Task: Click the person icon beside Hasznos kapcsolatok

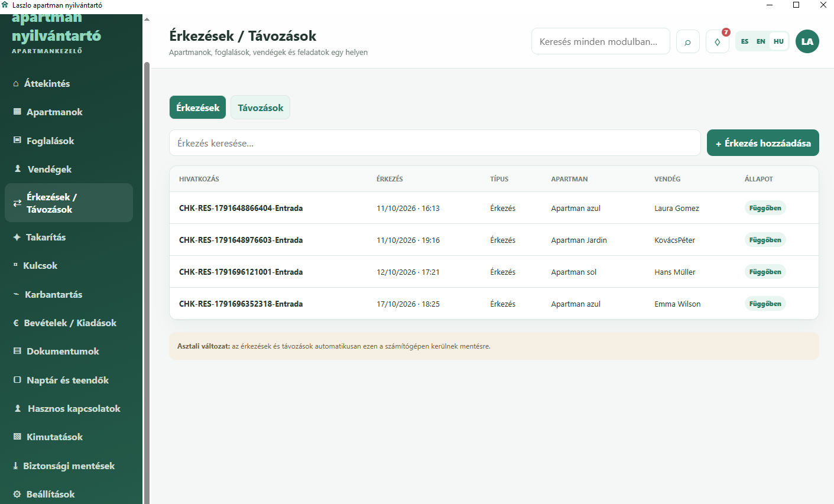Action: [18, 408]
